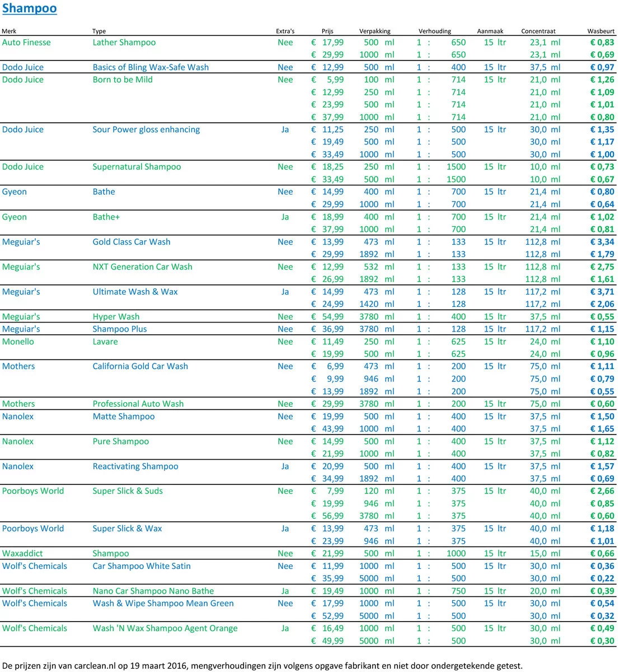Select Reactivating Shampoo product name
The height and width of the screenshot is (672, 624).
pyautogui.click(x=135, y=466)
